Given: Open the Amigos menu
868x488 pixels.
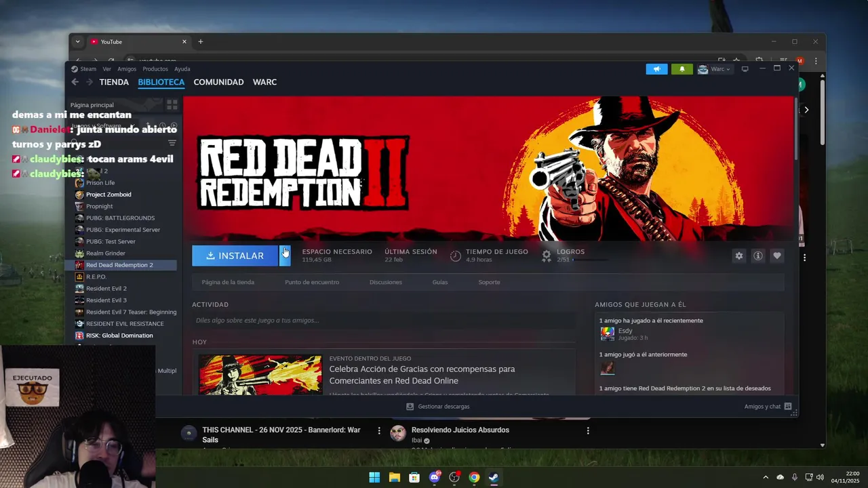Looking at the screenshot, I should pos(127,69).
